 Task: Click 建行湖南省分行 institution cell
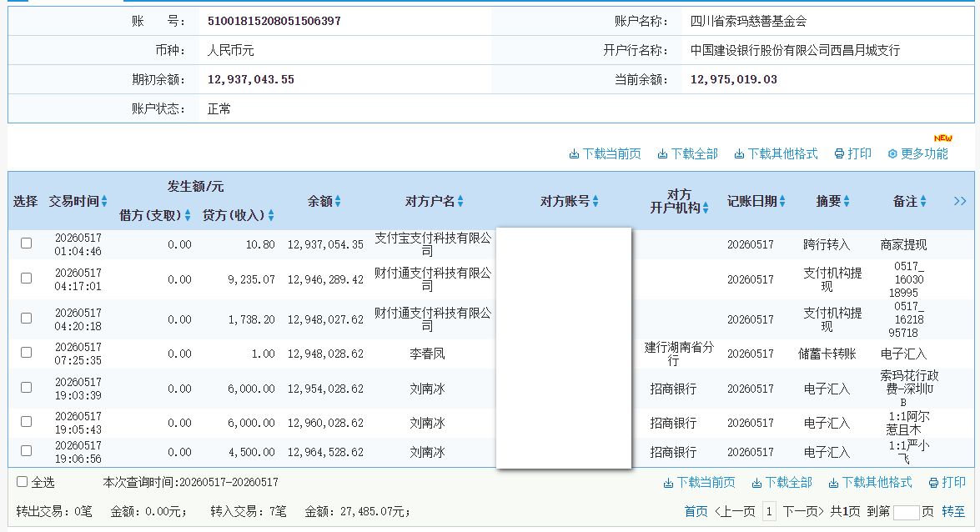[679, 354]
